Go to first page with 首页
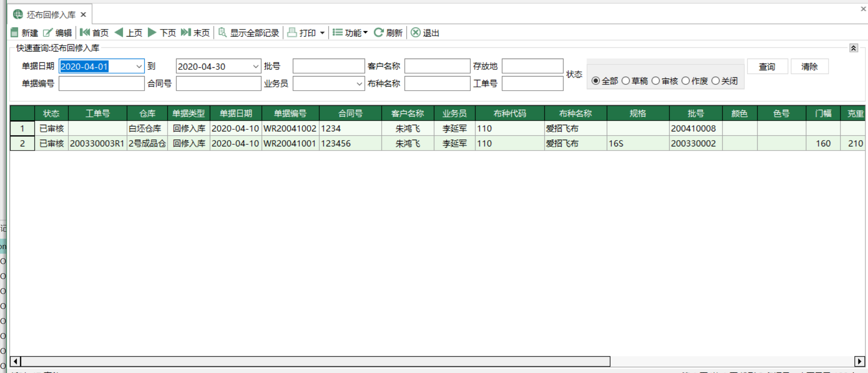 [94, 32]
